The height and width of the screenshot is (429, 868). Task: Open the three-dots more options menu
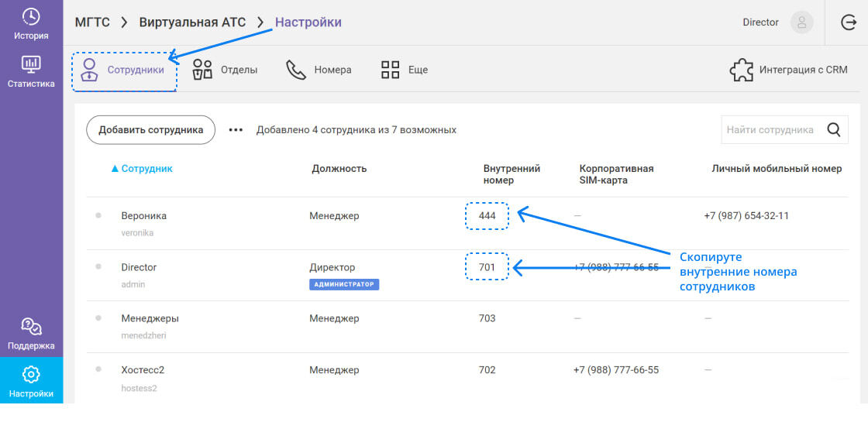tap(236, 130)
